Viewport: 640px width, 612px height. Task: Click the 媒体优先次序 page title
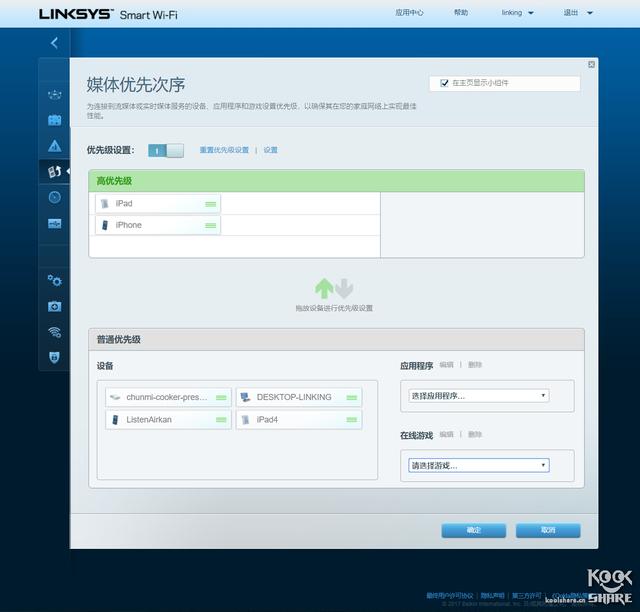[136, 85]
